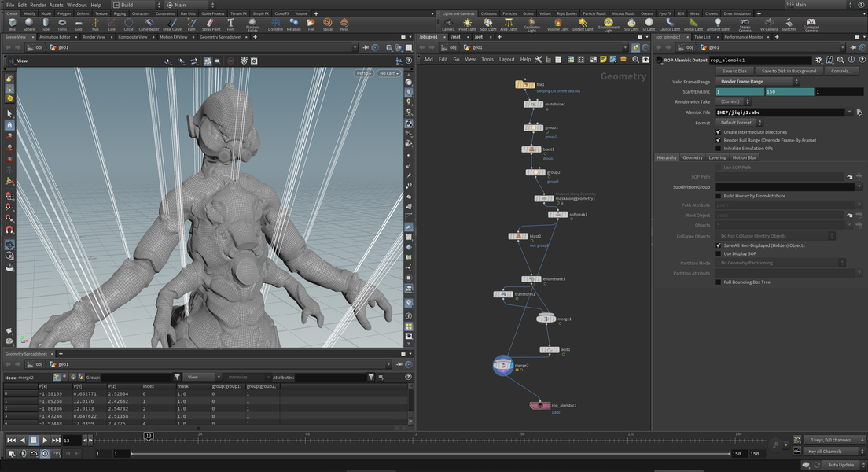Screen dimensions: 868x472
Task: Create a Camera from the shelf
Action: [447, 24]
